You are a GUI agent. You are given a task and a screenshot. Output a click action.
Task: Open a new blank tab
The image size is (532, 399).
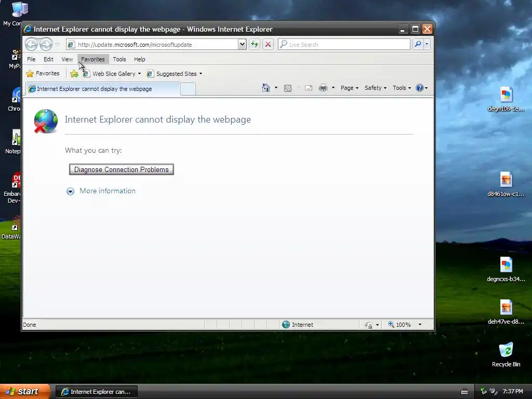point(188,89)
